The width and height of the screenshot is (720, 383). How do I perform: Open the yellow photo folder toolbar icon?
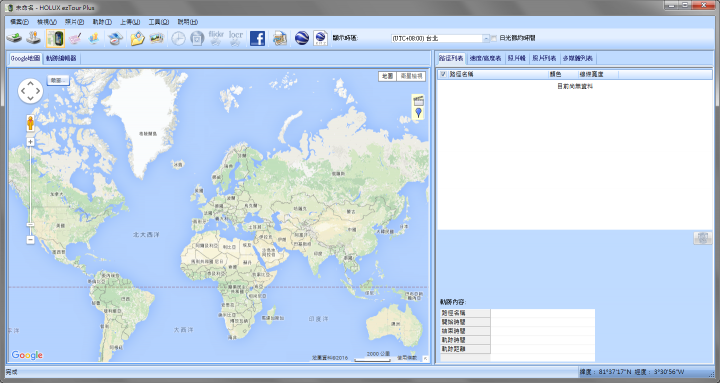(x=137, y=39)
